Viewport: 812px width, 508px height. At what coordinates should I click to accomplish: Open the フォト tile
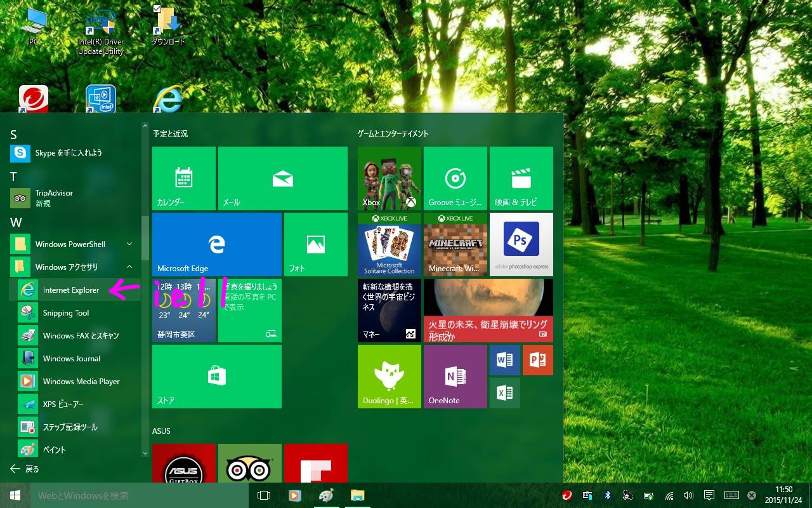pyautogui.click(x=316, y=244)
